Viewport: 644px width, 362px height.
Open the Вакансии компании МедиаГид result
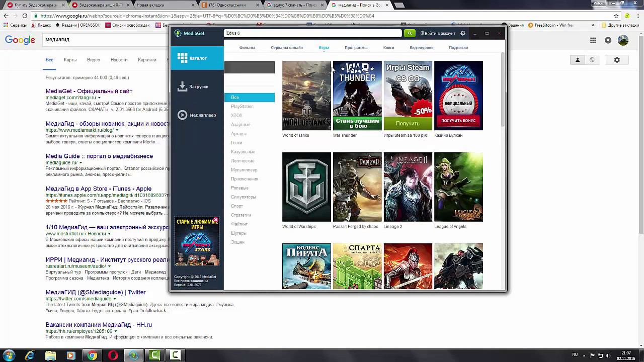coord(99,325)
